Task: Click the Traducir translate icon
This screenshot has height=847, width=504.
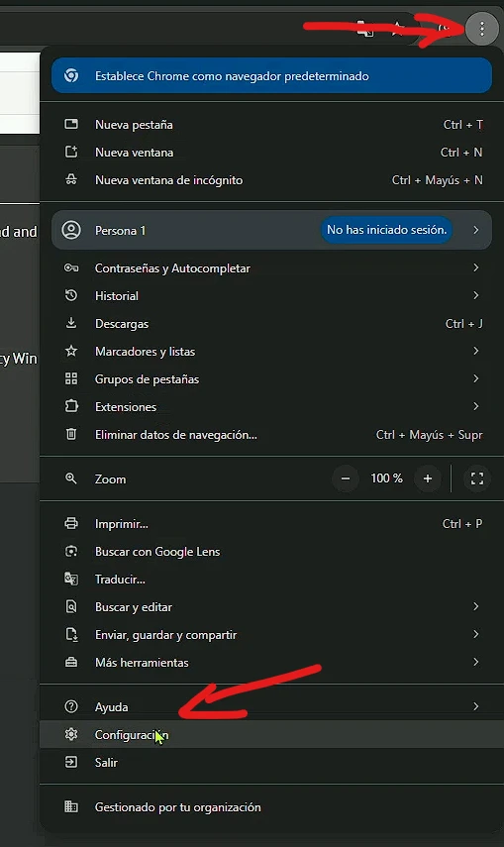Action: tap(71, 580)
